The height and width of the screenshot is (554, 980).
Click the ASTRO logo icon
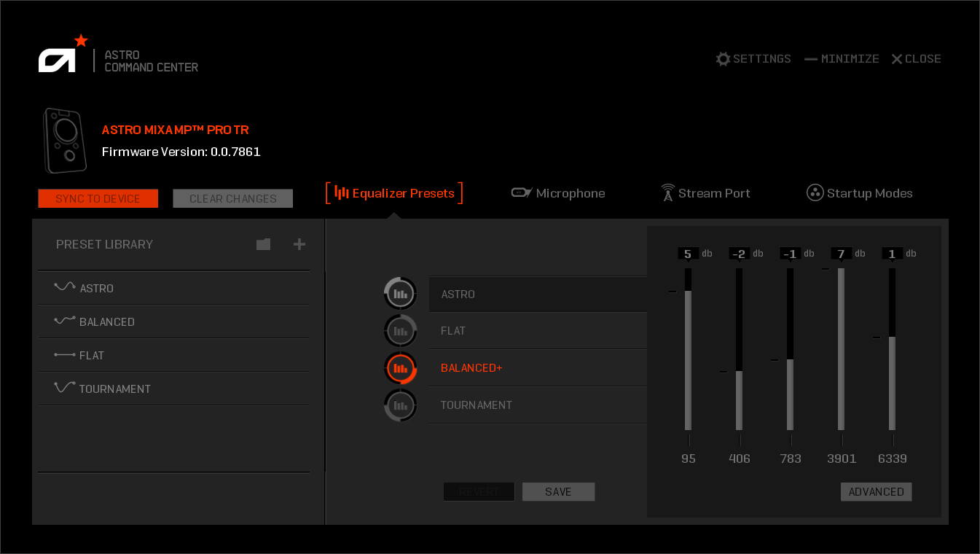pos(63,53)
